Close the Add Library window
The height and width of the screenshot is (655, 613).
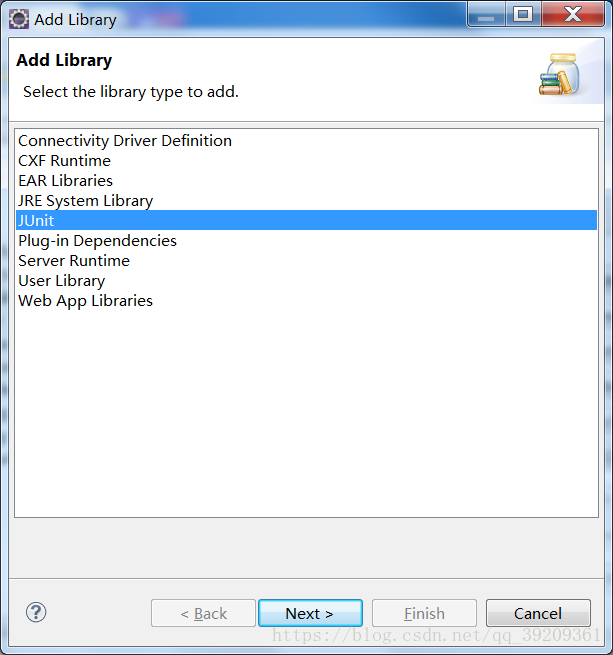click(x=573, y=15)
